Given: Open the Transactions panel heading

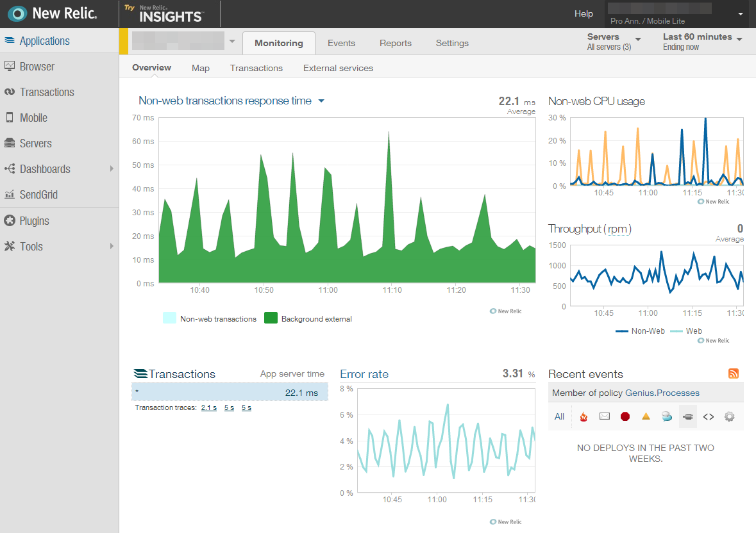Looking at the screenshot, I should 174,373.
